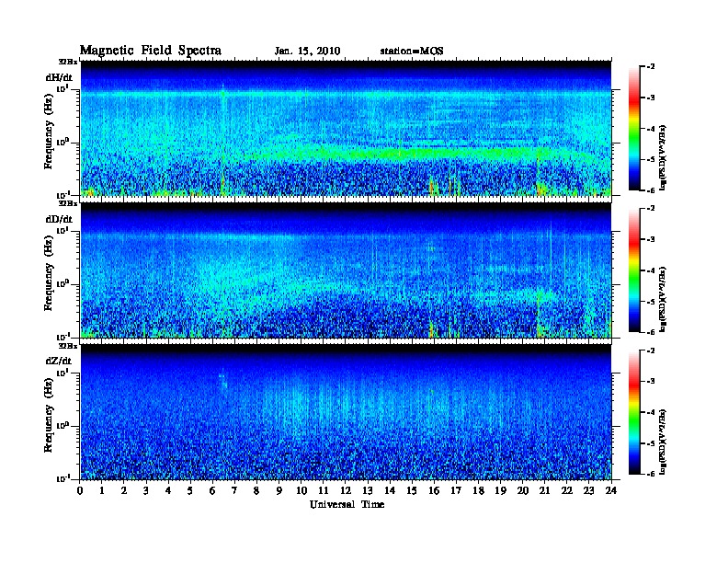Click the dD/dt spectrogram plot
The image size is (728, 563).
[x=346, y=270]
